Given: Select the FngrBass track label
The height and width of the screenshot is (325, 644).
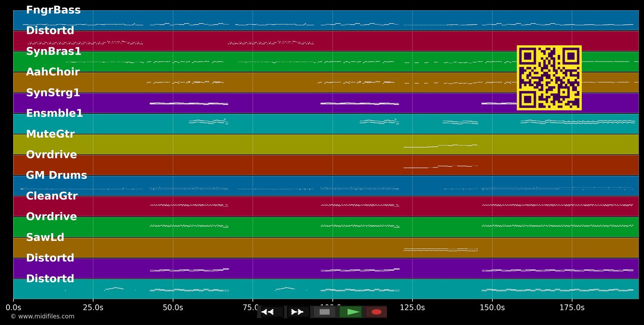Looking at the screenshot, I should [53, 10].
